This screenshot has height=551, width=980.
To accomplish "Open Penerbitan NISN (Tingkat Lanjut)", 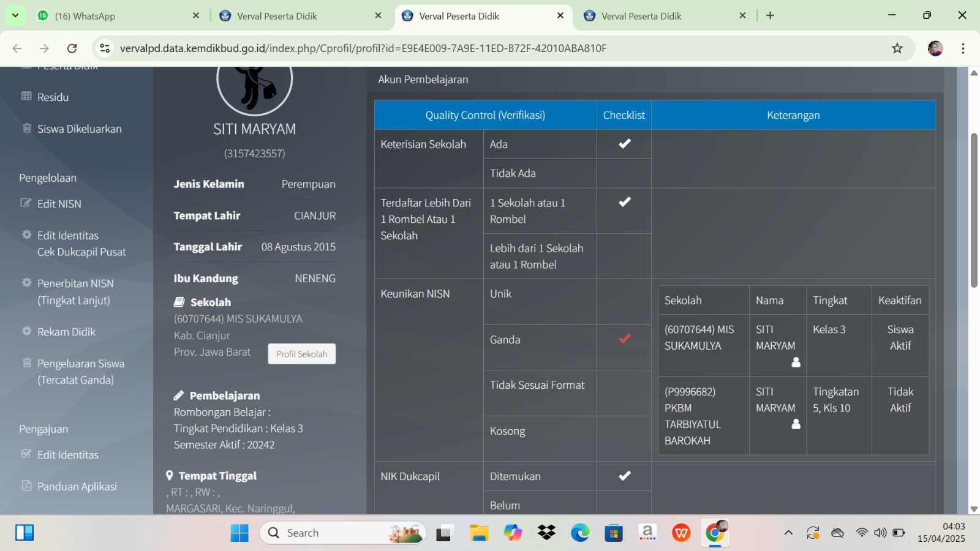I will [x=75, y=292].
